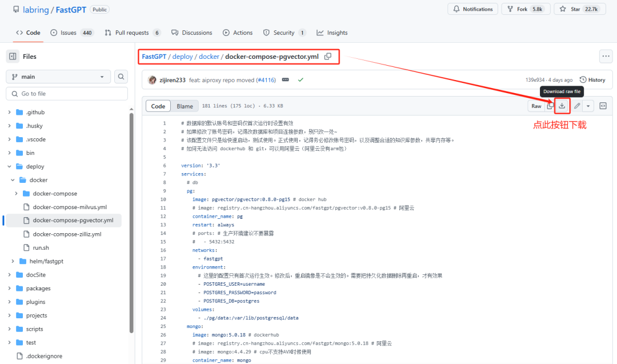Open docker-compose-zilliz.yml in file tree
617x364 pixels.
coord(67,234)
